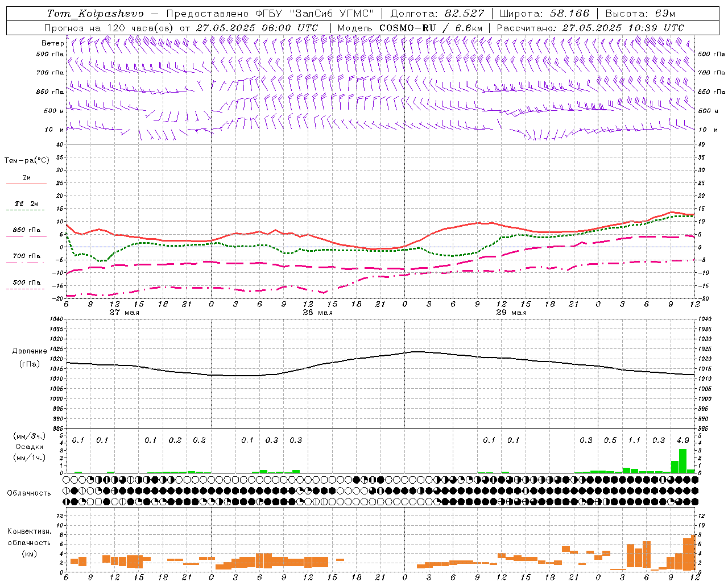Image resolution: width=728 pixels, height=582 pixels.
Task: Click the date label '28 мая'
Action: [x=317, y=312]
